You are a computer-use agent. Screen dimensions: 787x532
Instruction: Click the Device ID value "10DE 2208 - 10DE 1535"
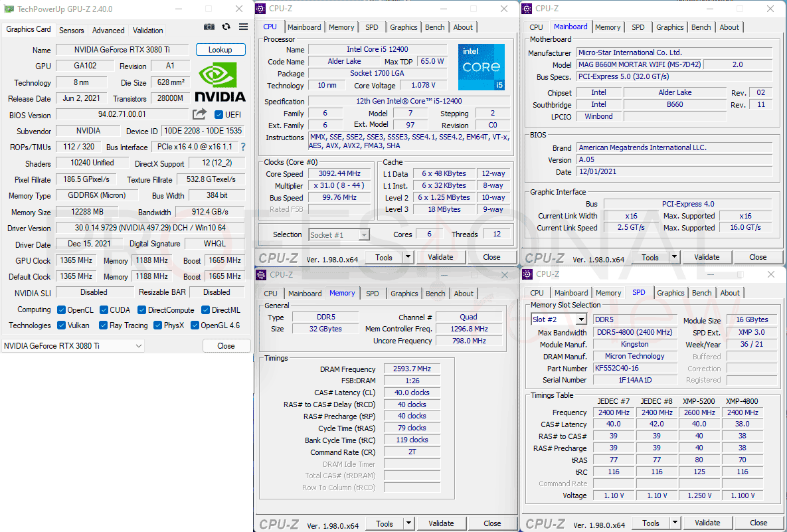point(203,131)
